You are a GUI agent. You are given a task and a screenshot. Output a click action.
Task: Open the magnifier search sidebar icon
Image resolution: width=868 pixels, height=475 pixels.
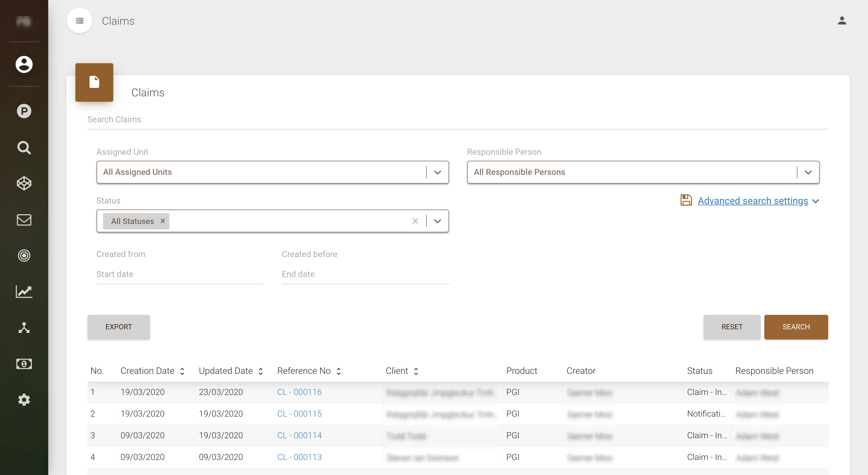(24, 147)
